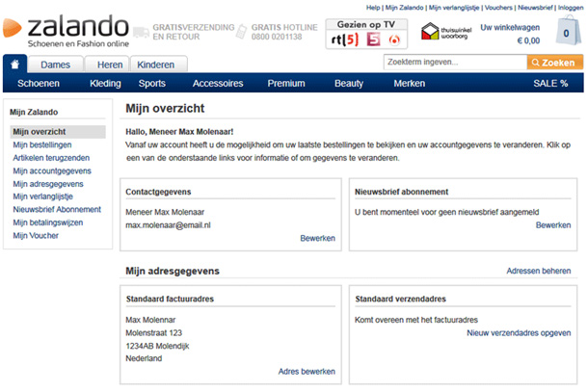Click Adressen beheren link

tap(539, 271)
